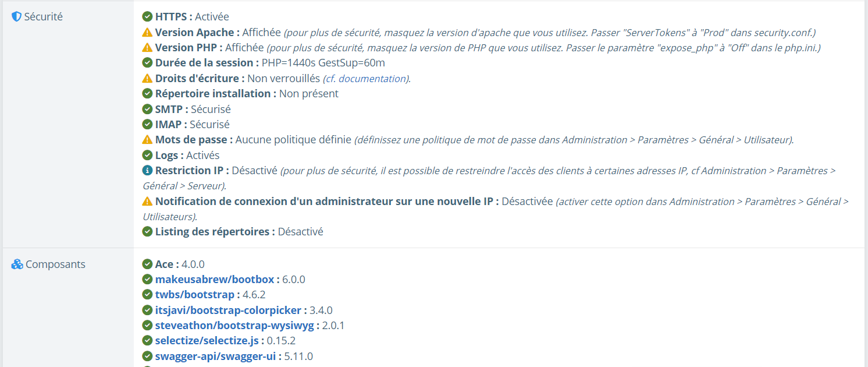Open the cf. documentation link
Viewport: 868px width, 367px height.
click(x=365, y=79)
